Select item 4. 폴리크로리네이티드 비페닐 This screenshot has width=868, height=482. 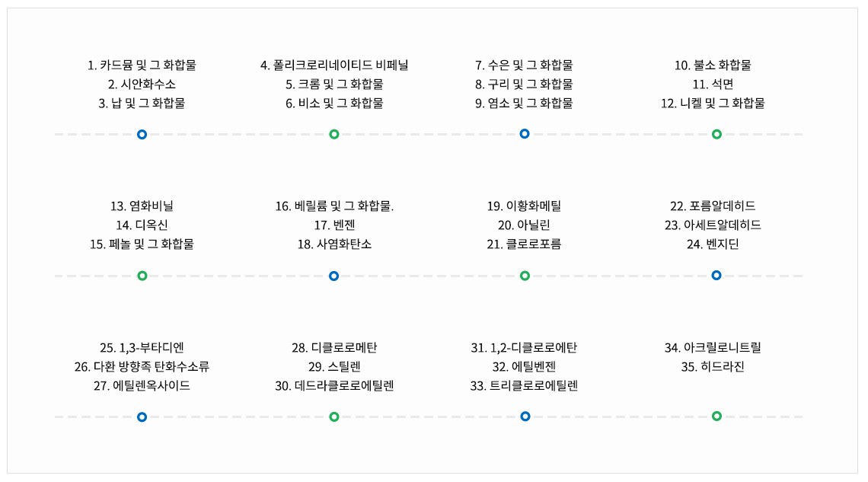(x=334, y=65)
